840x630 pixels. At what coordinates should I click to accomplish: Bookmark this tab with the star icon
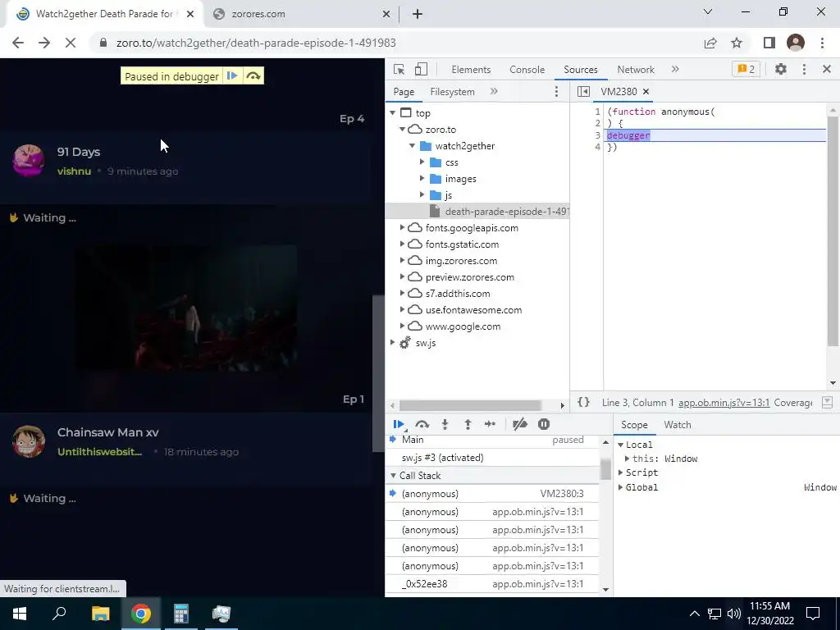click(x=737, y=43)
